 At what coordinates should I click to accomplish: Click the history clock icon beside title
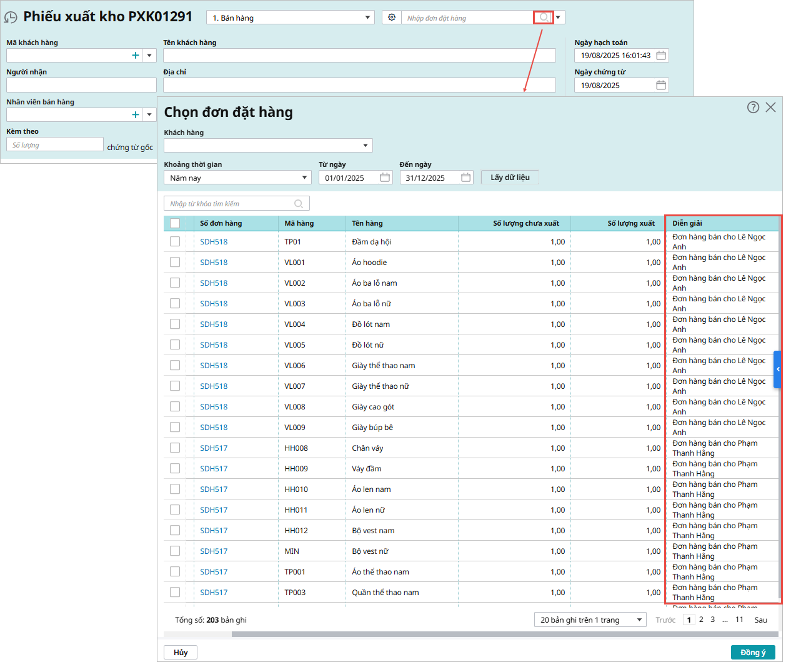11,18
